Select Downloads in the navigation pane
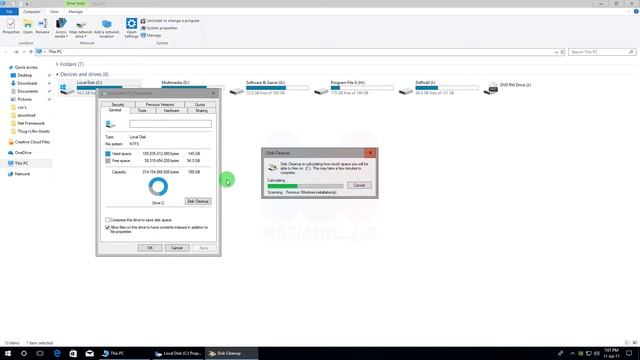This screenshot has width=640, height=360. tap(27, 83)
